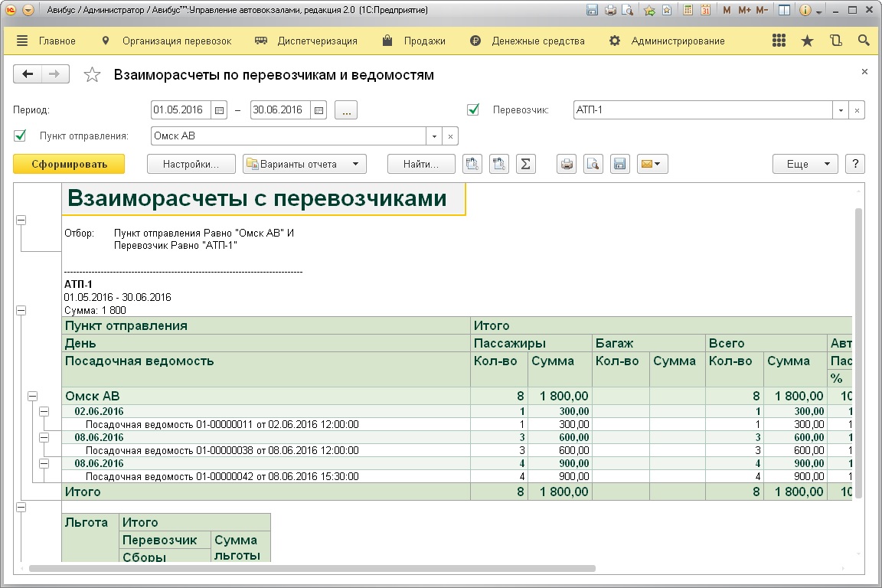Toggle the Пункт отправления checkbox
This screenshot has height=588, width=882.
(x=20, y=136)
